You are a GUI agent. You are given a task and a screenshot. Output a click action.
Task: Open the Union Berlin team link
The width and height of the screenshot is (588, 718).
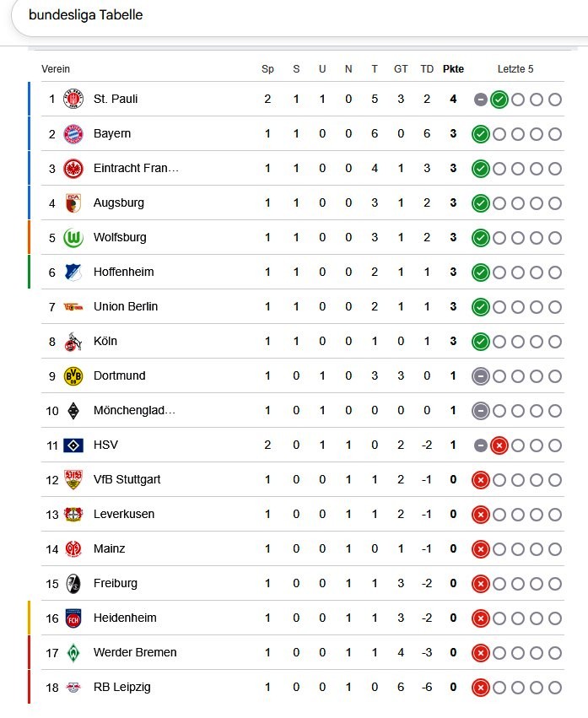pyautogui.click(x=126, y=307)
